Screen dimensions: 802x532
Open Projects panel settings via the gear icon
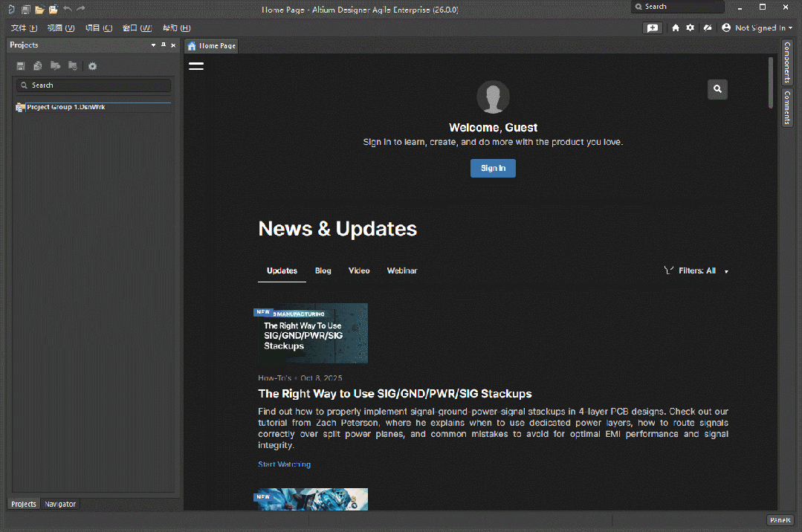(93, 66)
